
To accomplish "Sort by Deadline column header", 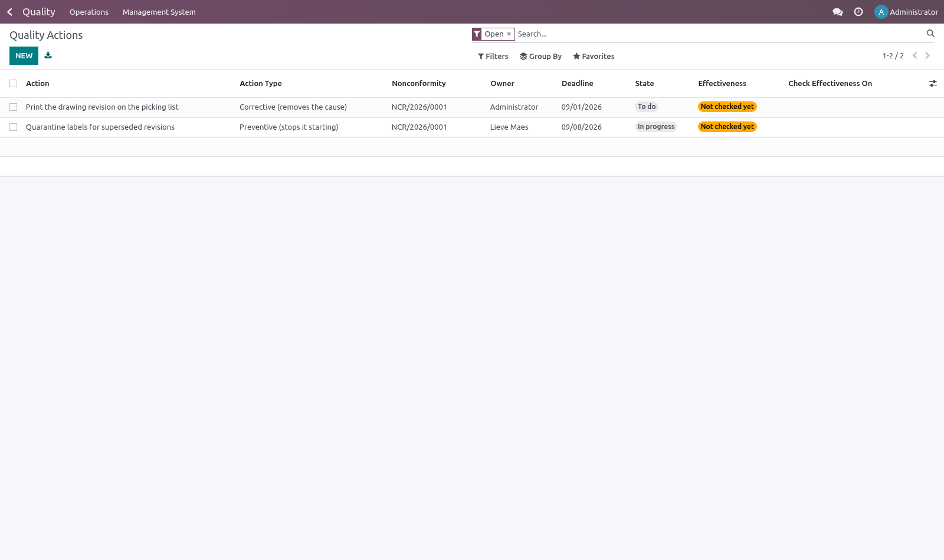I will pos(577,84).
